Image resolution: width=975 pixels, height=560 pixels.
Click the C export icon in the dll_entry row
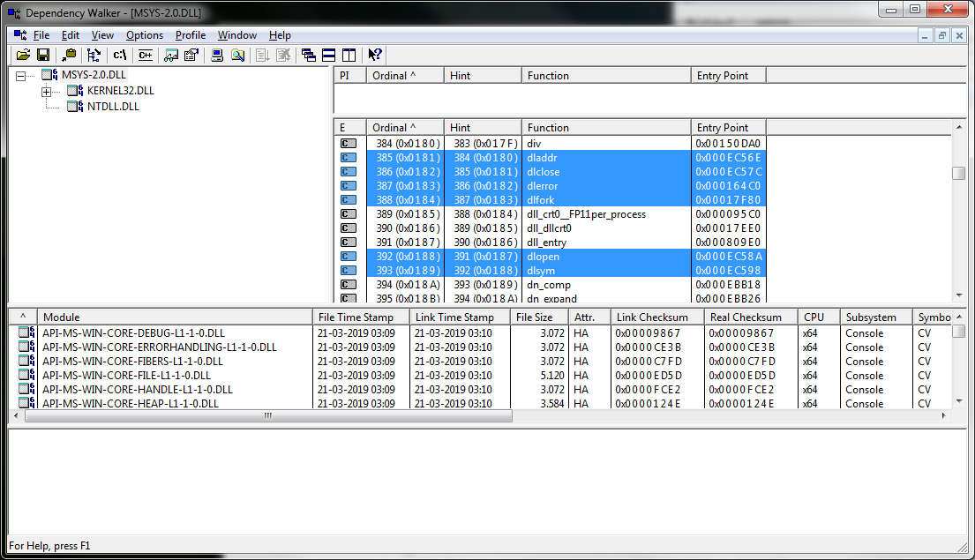pos(349,243)
